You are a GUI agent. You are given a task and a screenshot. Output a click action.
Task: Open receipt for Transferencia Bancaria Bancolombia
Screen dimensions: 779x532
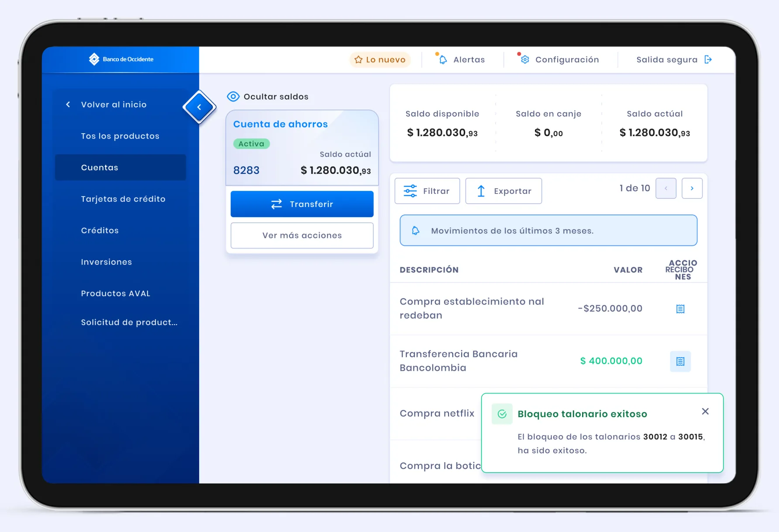[680, 361]
